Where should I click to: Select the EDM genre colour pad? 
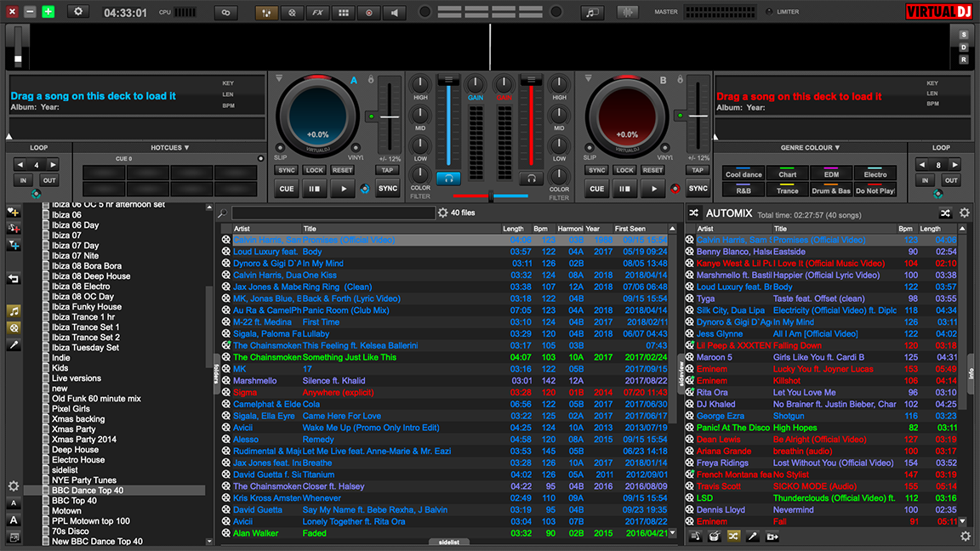(x=831, y=174)
